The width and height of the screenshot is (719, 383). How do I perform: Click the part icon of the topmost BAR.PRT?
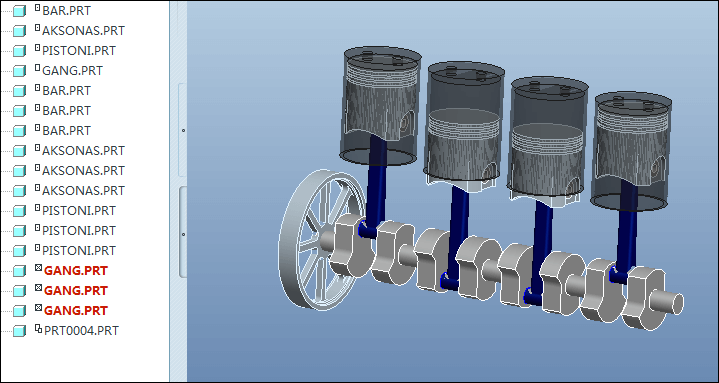pyautogui.click(x=19, y=11)
